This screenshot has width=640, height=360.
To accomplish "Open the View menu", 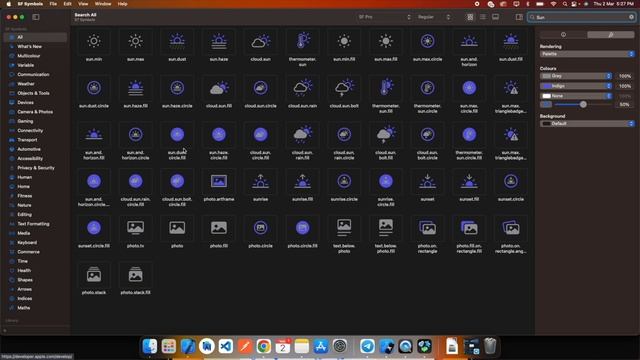I will (x=83, y=4).
